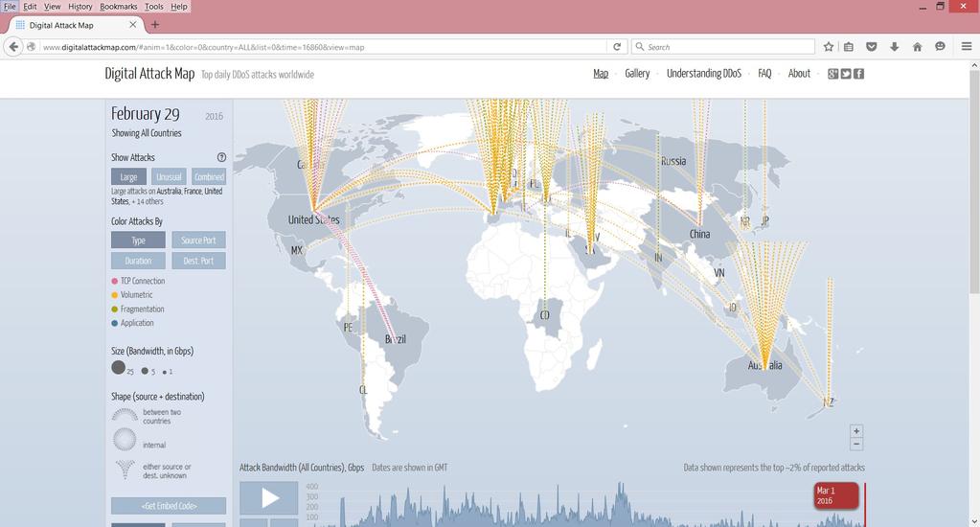Click the Pocket save icon
This screenshot has height=527, width=980.
click(x=872, y=47)
